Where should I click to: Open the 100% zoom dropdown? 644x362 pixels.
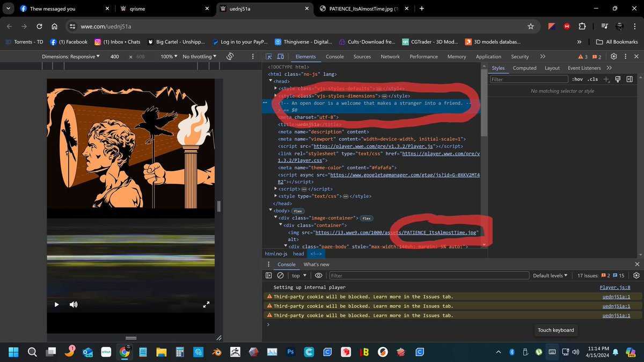click(x=169, y=56)
